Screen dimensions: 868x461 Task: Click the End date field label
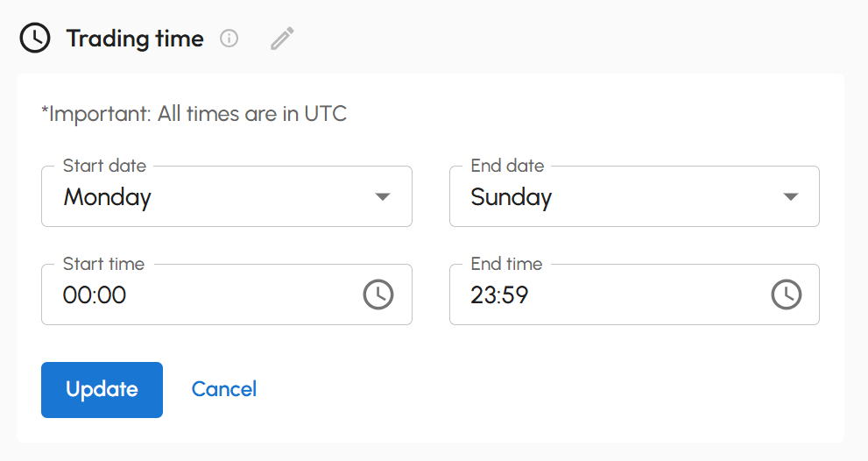coord(507,166)
